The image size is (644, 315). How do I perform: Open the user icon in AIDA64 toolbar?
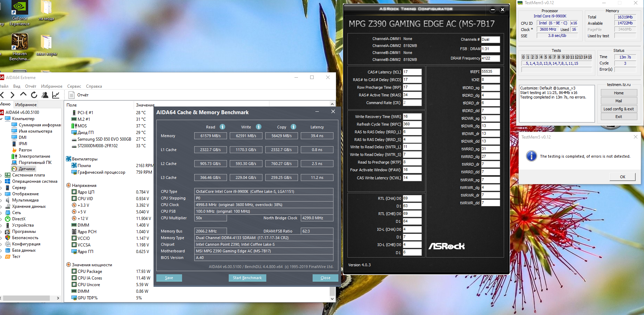pos(45,95)
